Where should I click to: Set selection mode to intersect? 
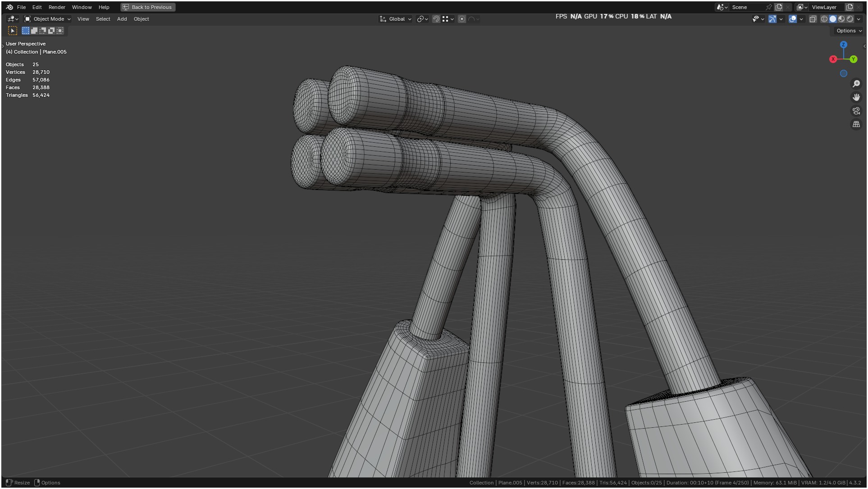(60, 31)
